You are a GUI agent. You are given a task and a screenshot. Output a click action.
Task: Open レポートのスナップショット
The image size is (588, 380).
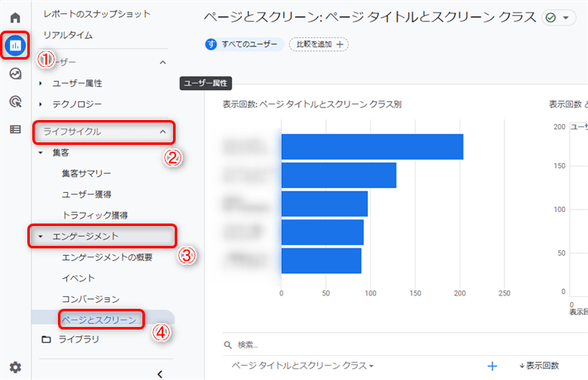pos(96,14)
